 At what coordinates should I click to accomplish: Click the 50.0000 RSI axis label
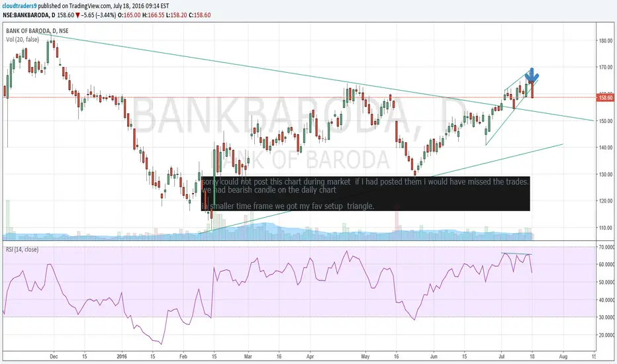tap(606, 282)
